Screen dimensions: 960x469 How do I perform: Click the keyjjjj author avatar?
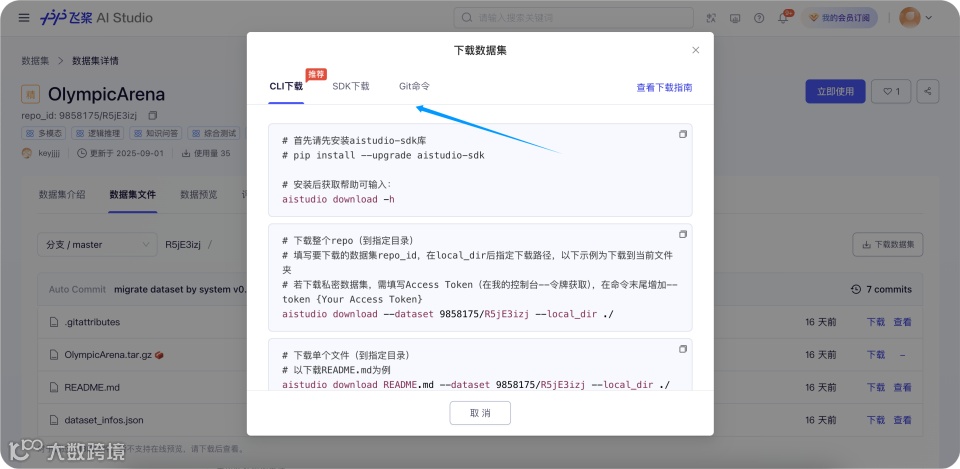tap(27, 153)
